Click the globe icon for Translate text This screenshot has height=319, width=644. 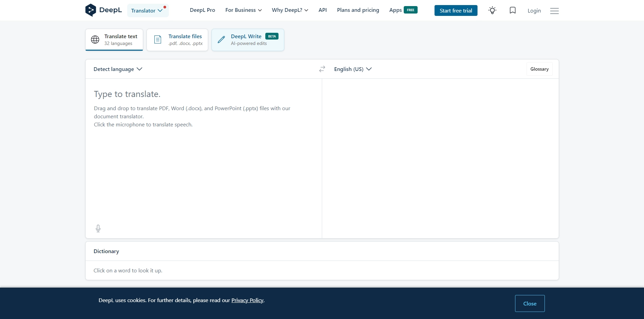point(95,40)
